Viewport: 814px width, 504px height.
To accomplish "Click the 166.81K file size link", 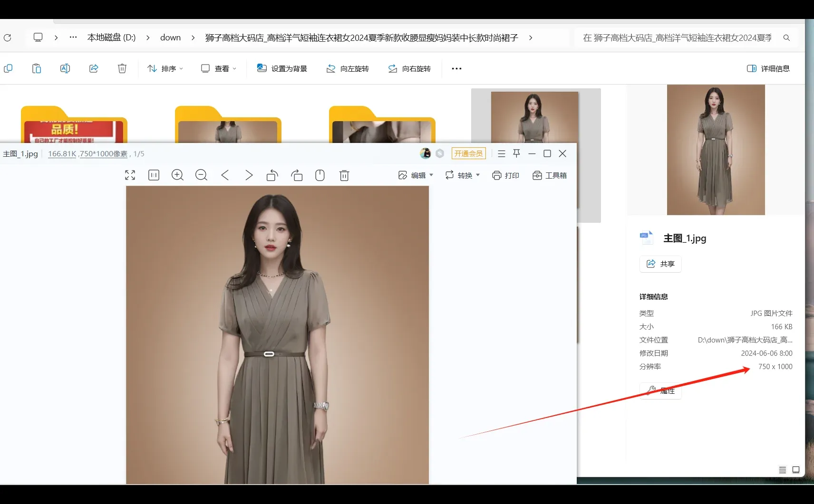I will click(62, 153).
